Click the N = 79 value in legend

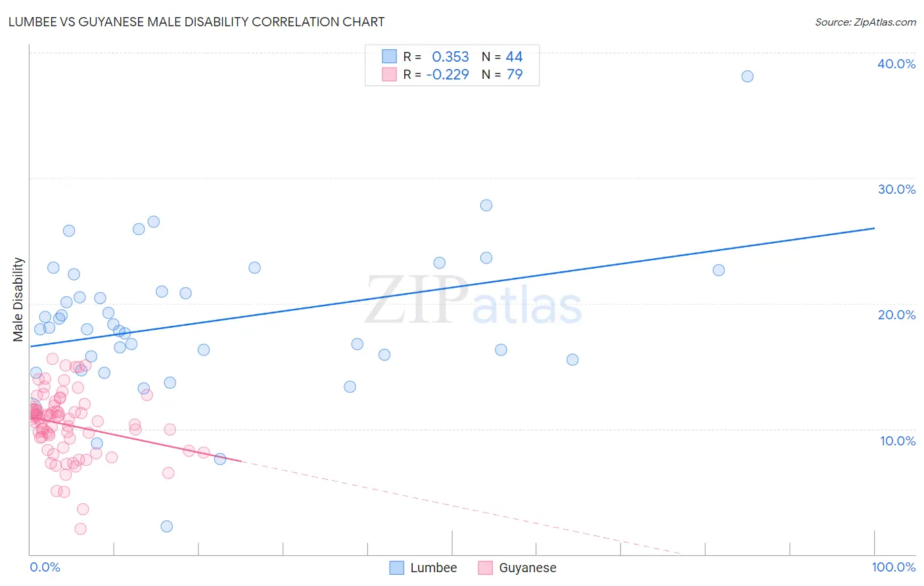tap(502, 74)
